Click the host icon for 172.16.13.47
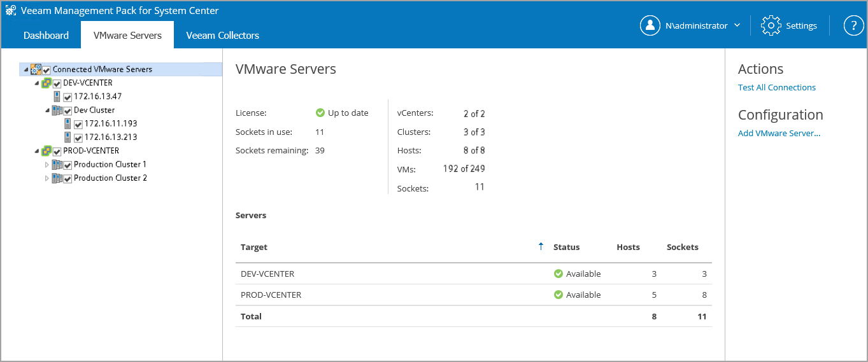This screenshot has height=362, width=868. 57,97
